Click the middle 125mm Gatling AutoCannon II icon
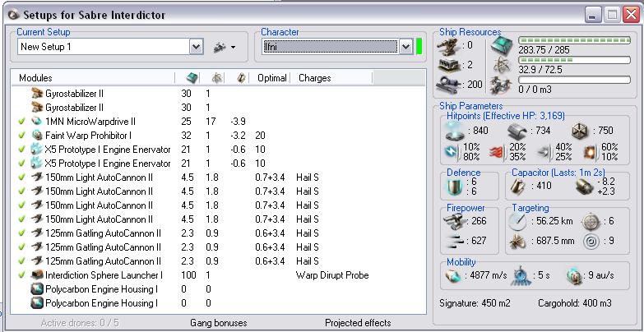 (37, 247)
